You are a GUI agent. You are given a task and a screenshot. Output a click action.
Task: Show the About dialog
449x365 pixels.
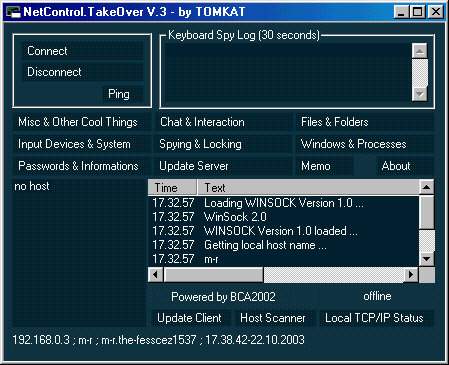point(405,166)
